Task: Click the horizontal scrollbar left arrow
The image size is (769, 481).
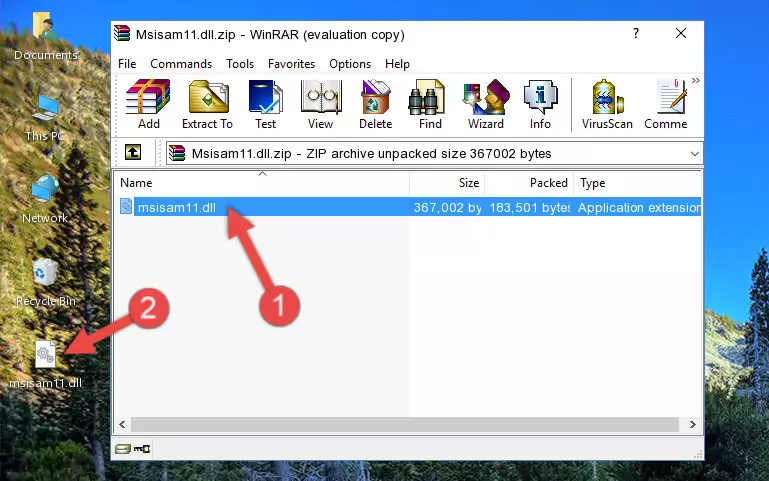Action: [x=123, y=425]
